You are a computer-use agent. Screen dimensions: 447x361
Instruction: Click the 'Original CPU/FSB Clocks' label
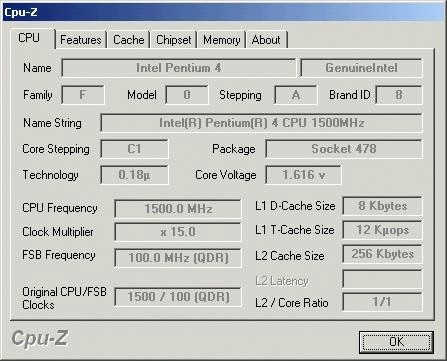(64, 298)
